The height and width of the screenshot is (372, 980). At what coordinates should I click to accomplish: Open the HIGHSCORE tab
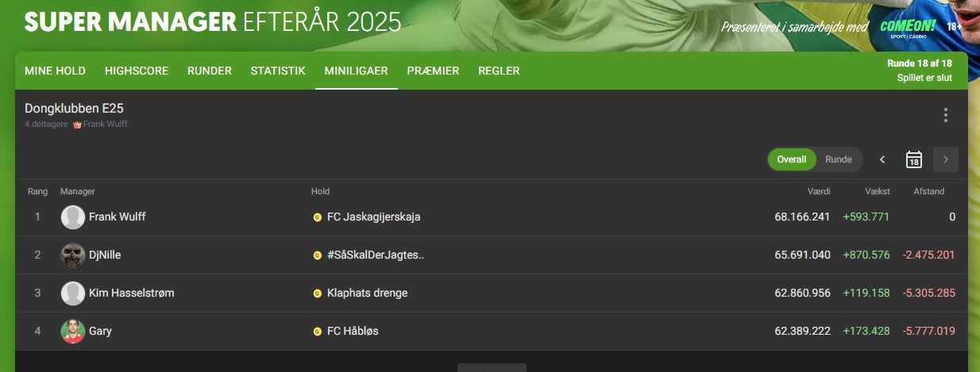[137, 71]
